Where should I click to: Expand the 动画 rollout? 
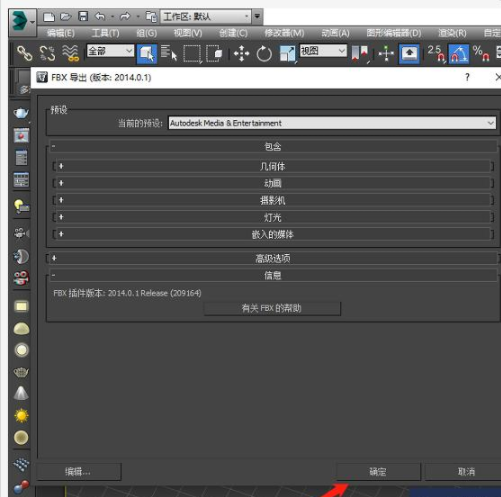tap(273, 183)
